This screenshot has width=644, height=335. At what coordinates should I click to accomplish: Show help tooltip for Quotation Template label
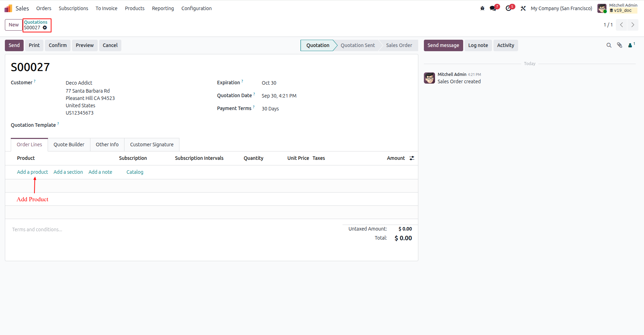pos(58,124)
